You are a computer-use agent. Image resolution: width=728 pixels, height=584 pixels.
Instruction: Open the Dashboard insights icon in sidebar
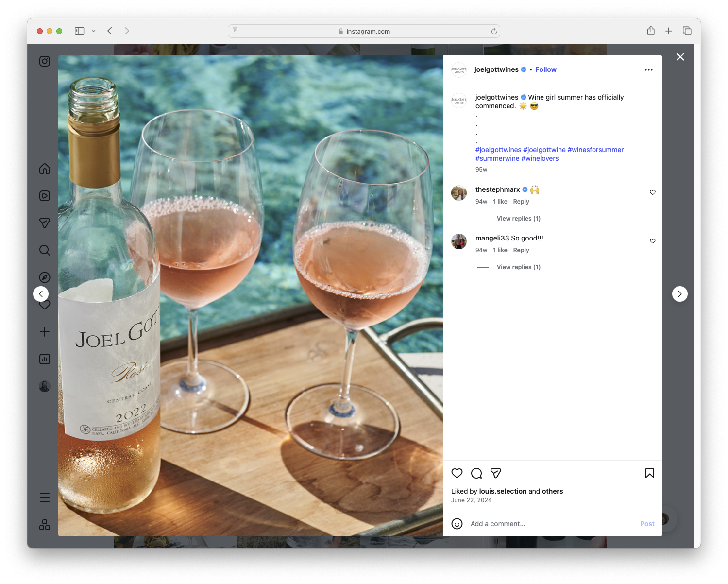click(x=45, y=359)
